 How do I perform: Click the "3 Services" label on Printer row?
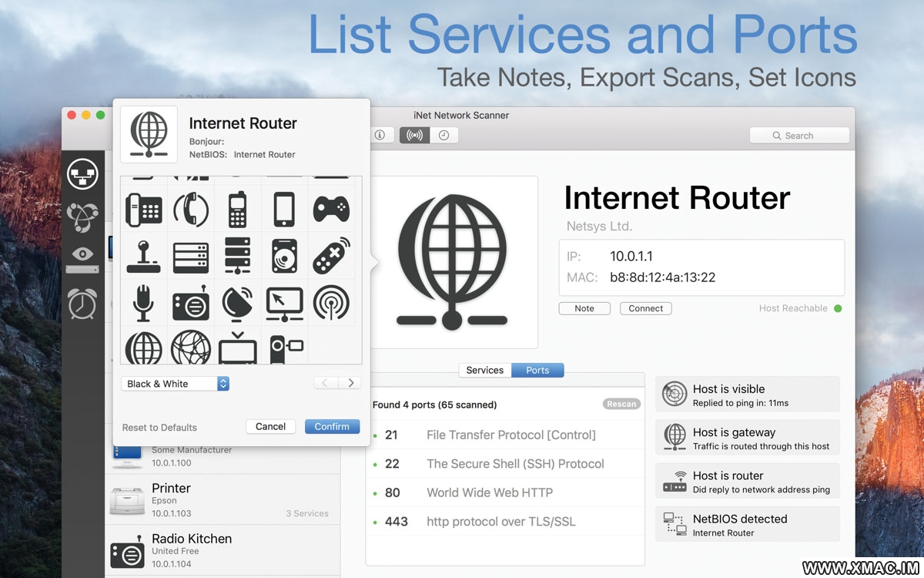[307, 513]
